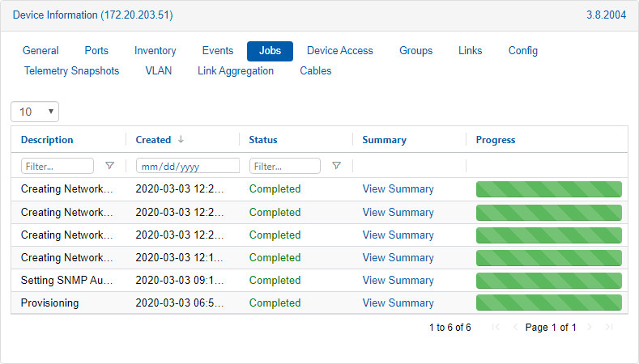Switch to the Ports tab
The image size is (639, 364).
tap(96, 51)
